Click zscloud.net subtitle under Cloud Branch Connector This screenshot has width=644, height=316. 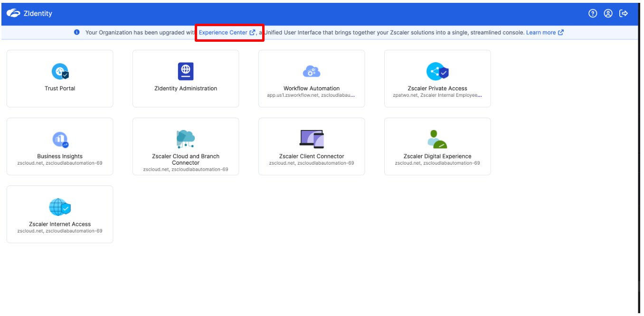[186, 169]
